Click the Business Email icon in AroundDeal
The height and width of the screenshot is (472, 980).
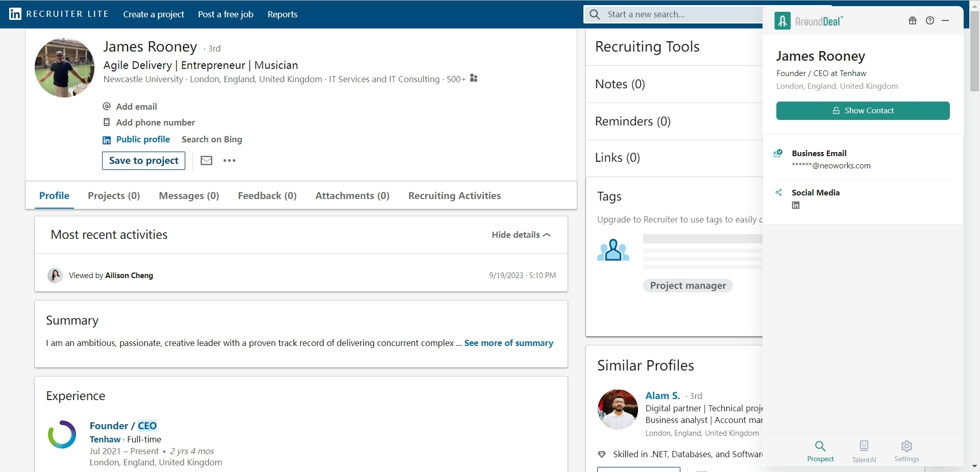pos(778,153)
